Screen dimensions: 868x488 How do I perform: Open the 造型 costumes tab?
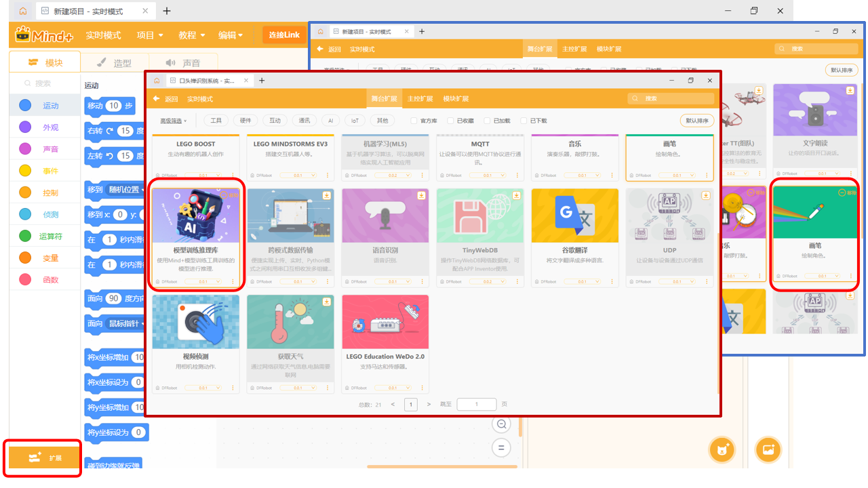(x=114, y=63)
